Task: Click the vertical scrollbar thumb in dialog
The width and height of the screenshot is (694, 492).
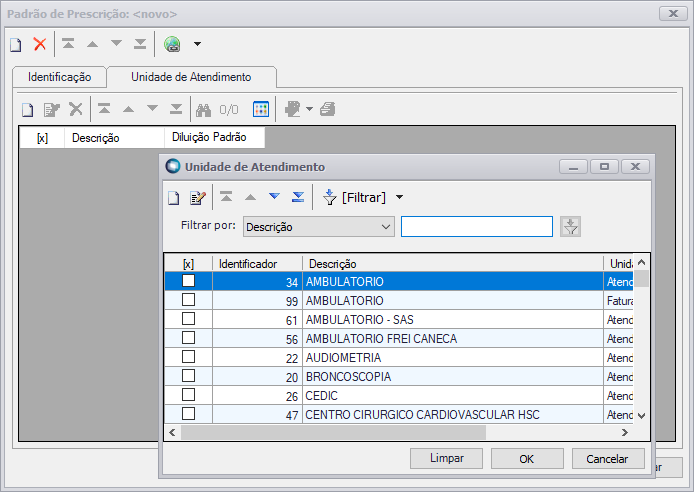Action: [x=641, y=279]
